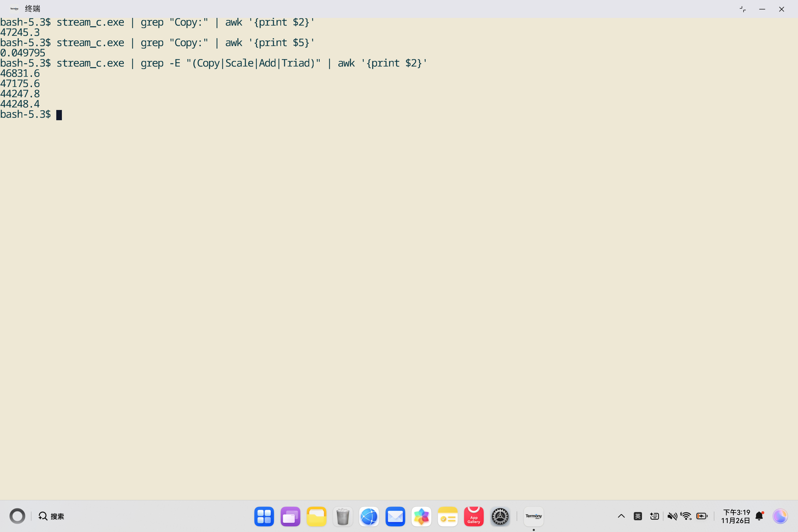Open the yellow Notes app
This screenshot has width=798, height=532.
pyautogui.click(x=448, y=516)
